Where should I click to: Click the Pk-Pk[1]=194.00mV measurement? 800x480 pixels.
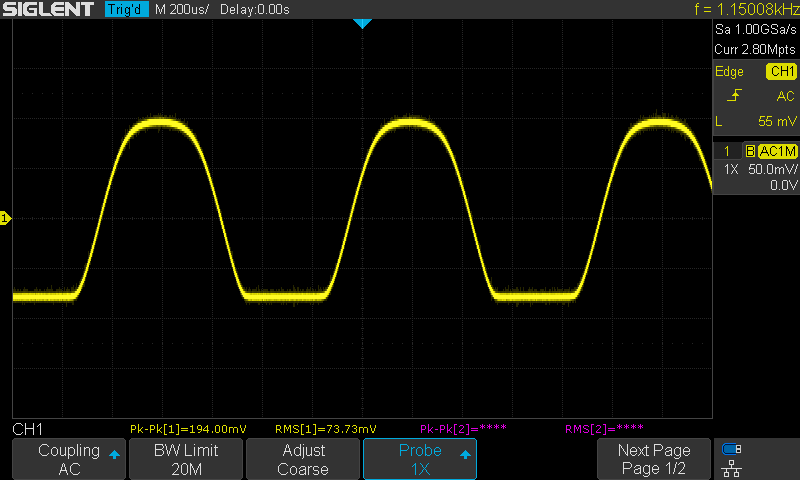point(188,429)
